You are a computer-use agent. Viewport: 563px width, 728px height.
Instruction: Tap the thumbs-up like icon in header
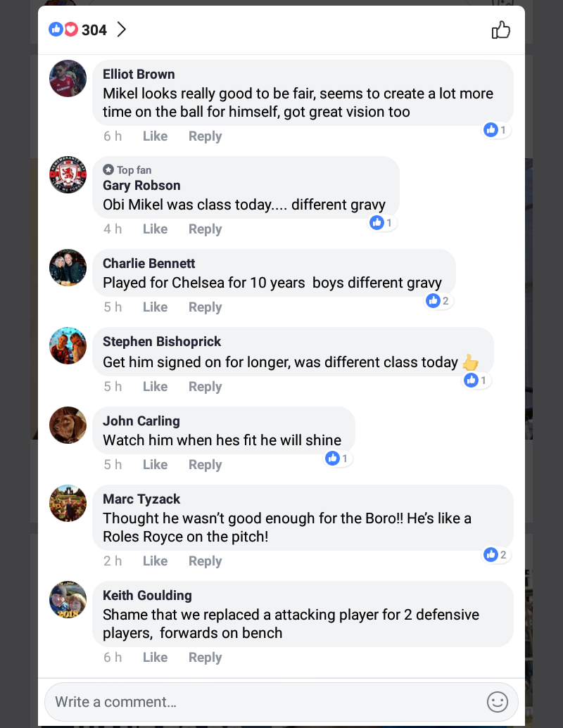[x=500, y=30]
